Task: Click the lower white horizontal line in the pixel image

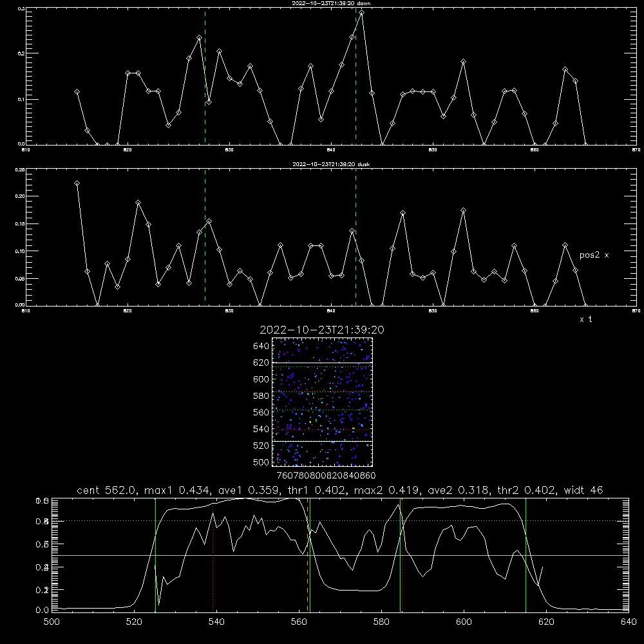Action: coord(322,441)
